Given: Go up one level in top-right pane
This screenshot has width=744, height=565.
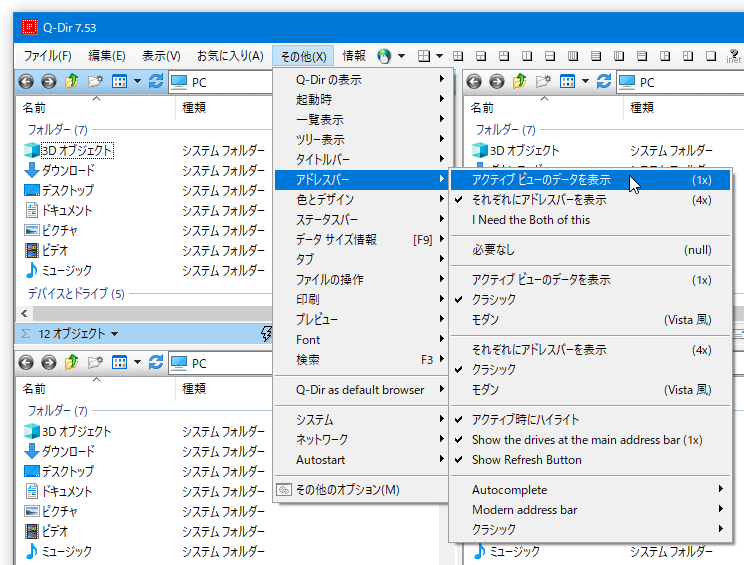Looking at the screenshot, I should click(x=520, y=81).
